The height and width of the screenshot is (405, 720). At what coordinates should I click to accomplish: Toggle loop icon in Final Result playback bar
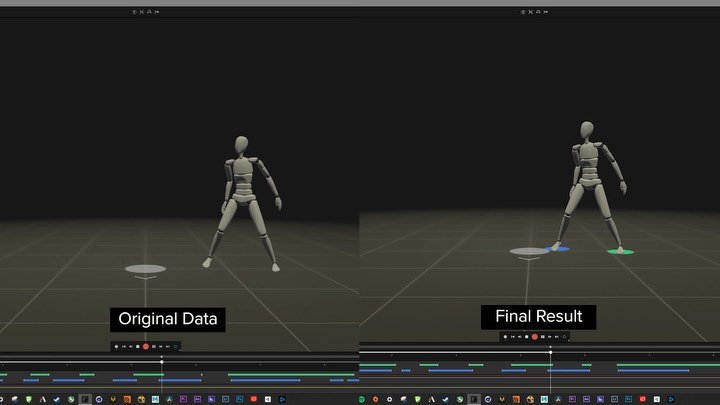coord(565,337)
